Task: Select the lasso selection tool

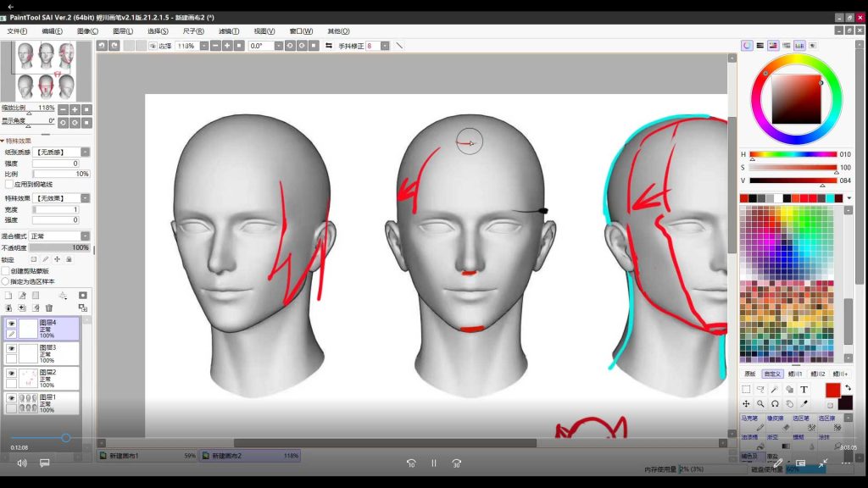Action: (x=760, y=390)
